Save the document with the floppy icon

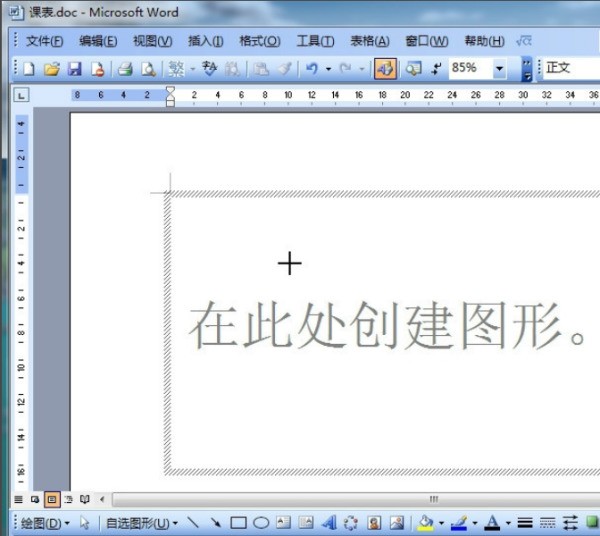[x=75, y=69]
